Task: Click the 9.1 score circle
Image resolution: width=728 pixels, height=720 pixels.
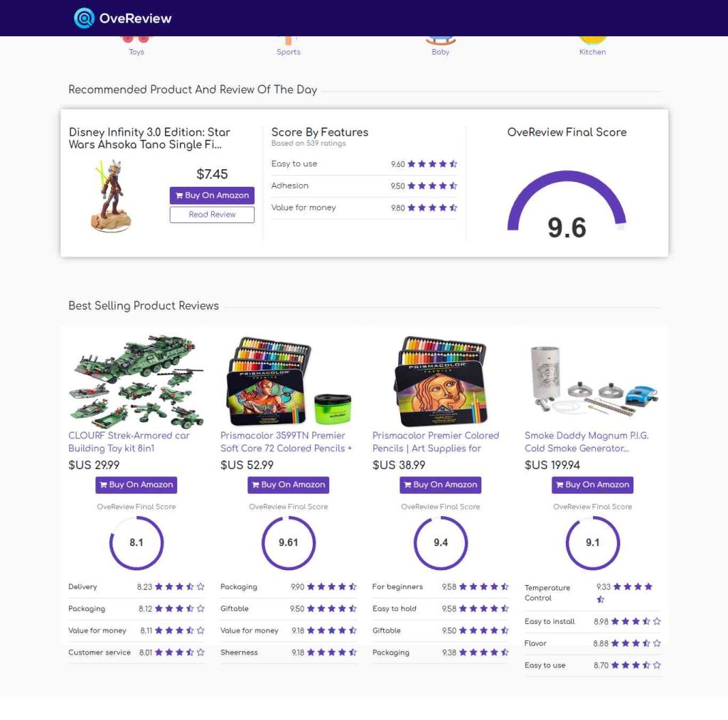Action: (x=592, y=543)
